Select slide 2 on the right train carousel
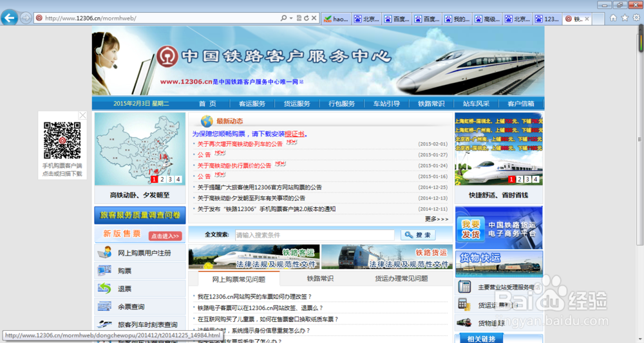Screen dimensions: 644x343 (520, 180)
